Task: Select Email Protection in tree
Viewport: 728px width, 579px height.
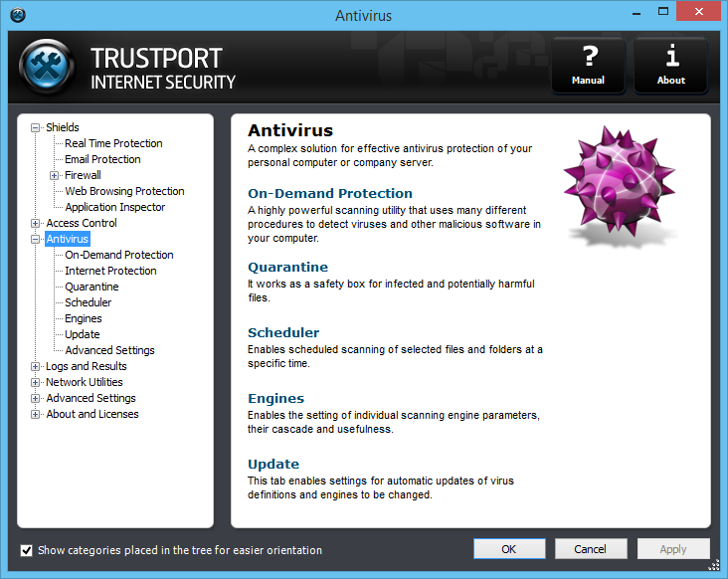Action: (102, 159)
